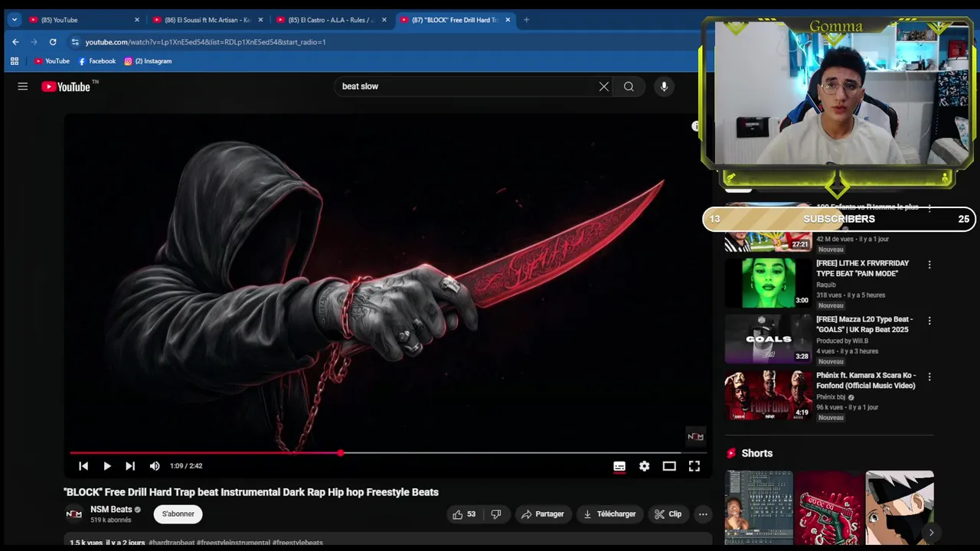Open options for Mazza L20 Type Beat video
The image size is (980, 551).
pyautogui.click(x=929, y=321)
